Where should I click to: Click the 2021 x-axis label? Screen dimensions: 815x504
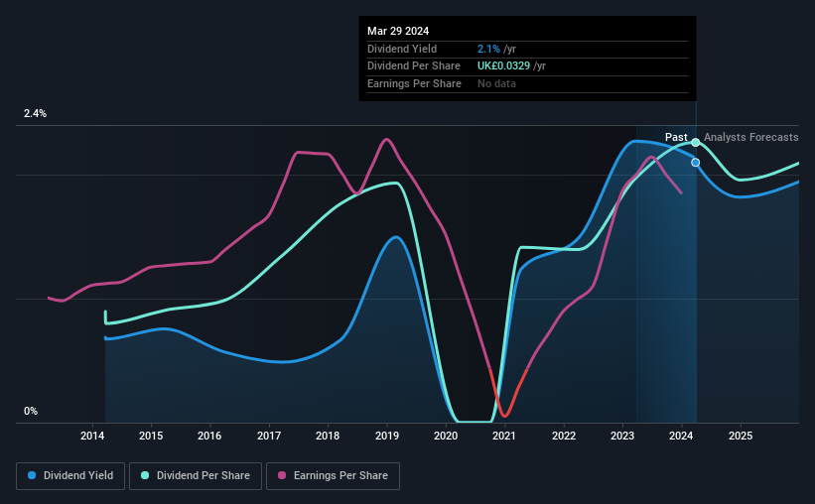pyautogui.click(x=504, y=436)
